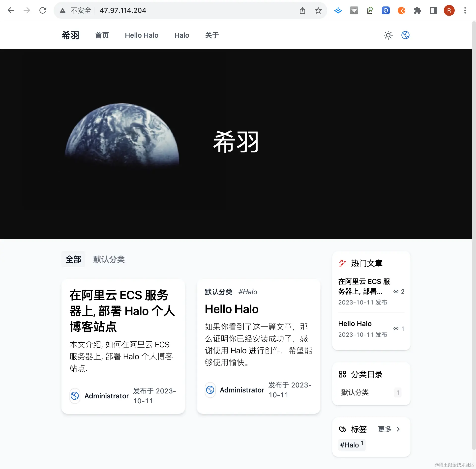Viewport: 476px width, 469px height.
Task: Go back with the browser back arrow
Action: coord(11,10)
